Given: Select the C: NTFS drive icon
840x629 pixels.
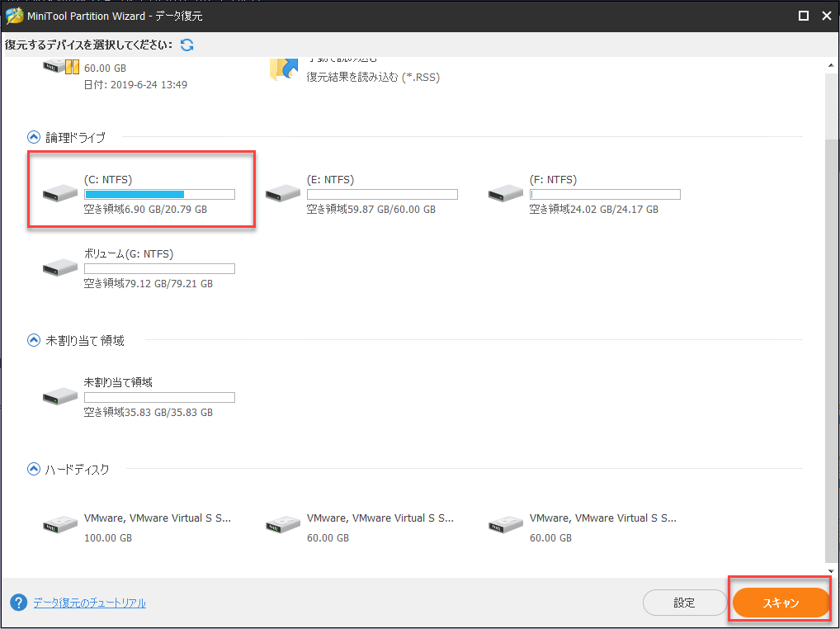Looking at the screenshot, I should pyautogui.click(x=60, y=193).
